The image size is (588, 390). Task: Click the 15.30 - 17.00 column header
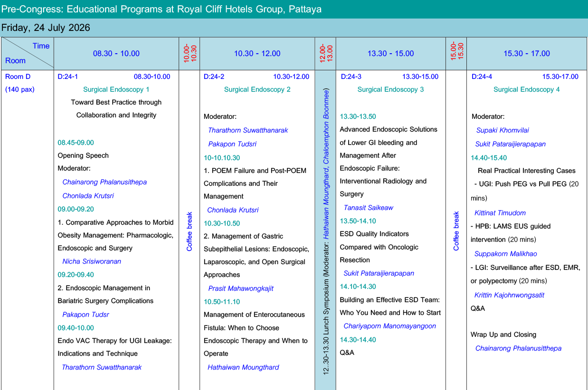tap(527, 54)
